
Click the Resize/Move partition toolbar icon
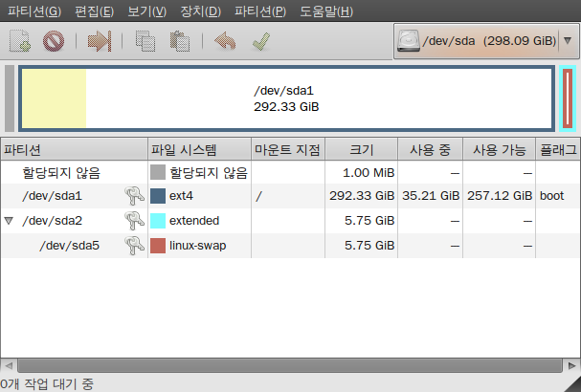101,41
